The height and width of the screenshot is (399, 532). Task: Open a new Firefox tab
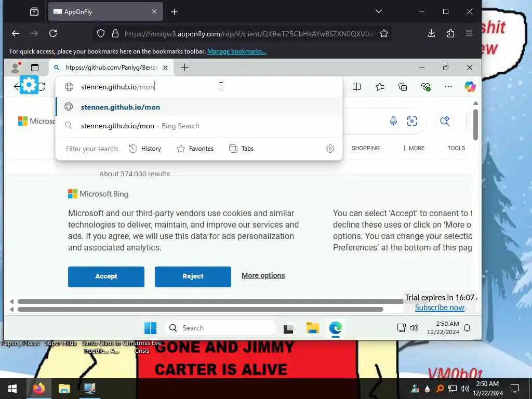[175, 12]
